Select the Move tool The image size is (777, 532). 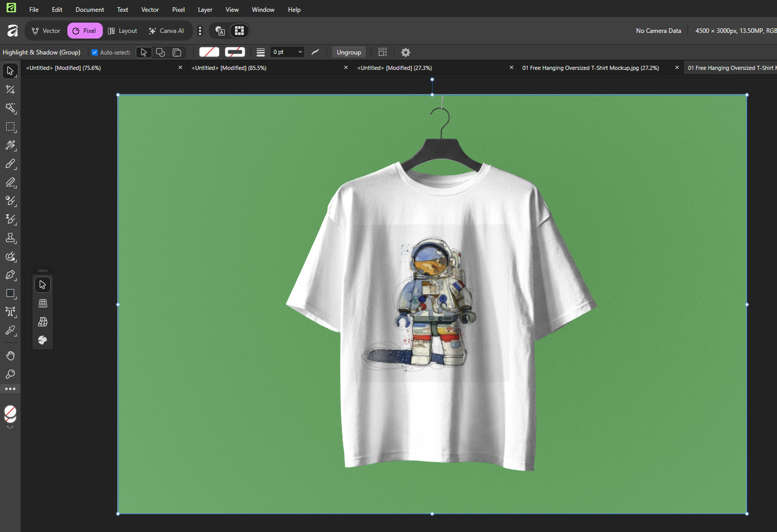coord(10,70)
